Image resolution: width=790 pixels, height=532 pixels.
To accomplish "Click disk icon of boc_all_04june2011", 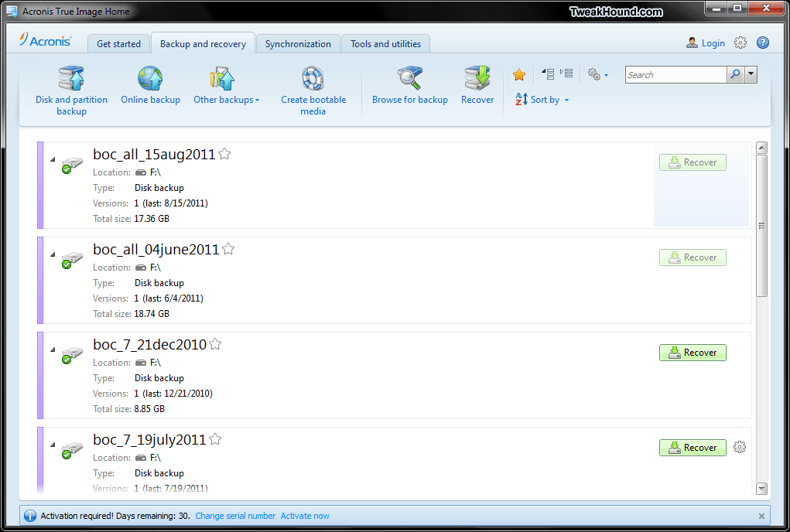I will coord(71,260).
